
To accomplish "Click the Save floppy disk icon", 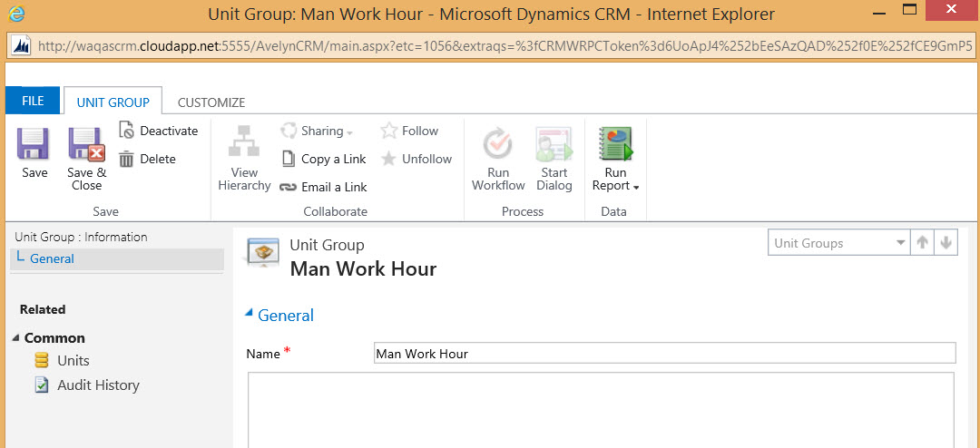I will point(33,143).
